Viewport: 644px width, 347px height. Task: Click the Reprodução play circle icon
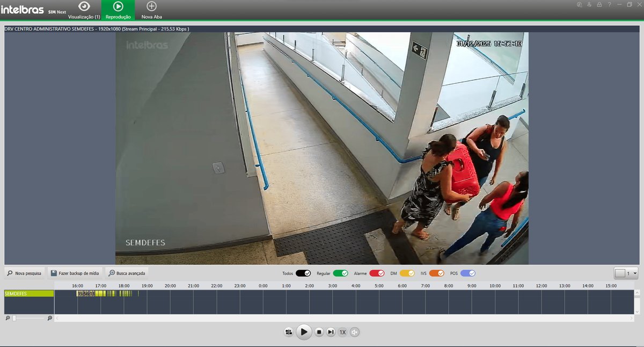point(118,6)
